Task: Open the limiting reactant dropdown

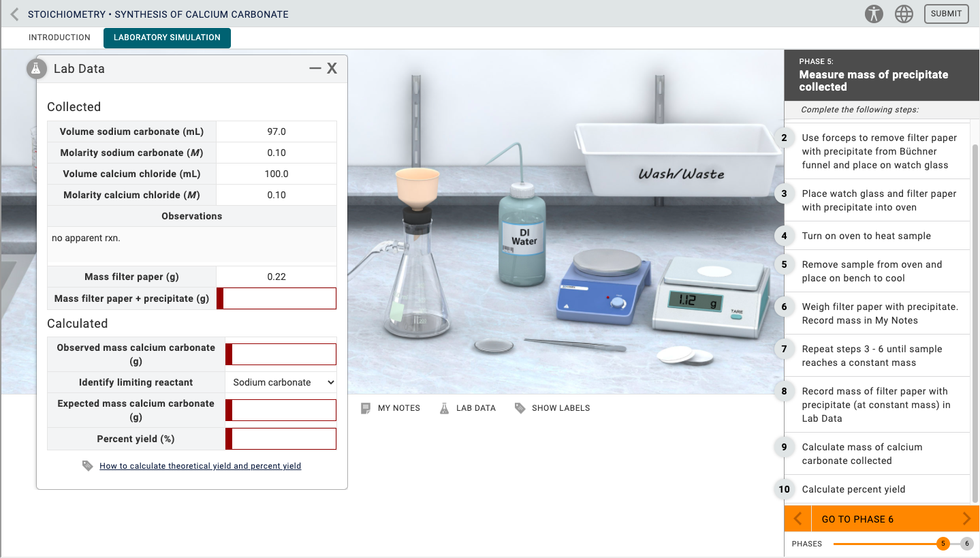Action: click(281, 382)
